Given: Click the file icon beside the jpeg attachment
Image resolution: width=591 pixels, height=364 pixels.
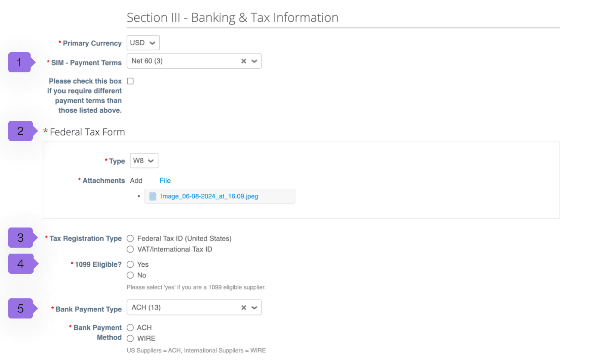Looking at the screenshot, I should (153, 196).
